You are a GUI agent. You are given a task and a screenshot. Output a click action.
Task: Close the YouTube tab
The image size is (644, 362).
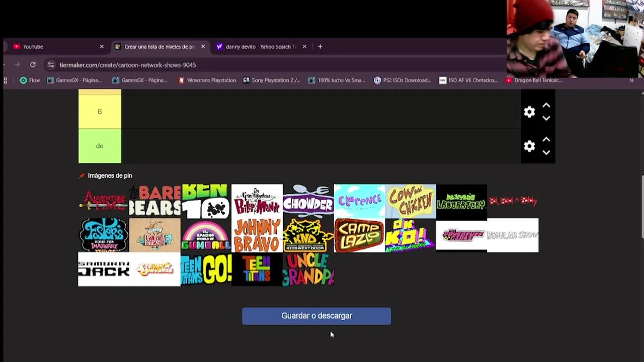[x=102, y=46]
